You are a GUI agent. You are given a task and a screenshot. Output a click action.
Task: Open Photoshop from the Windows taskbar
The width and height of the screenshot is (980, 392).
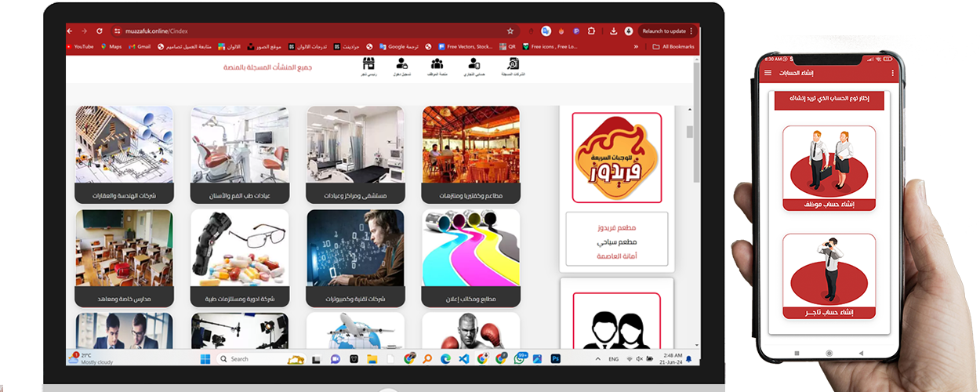[x=556, y=358]
